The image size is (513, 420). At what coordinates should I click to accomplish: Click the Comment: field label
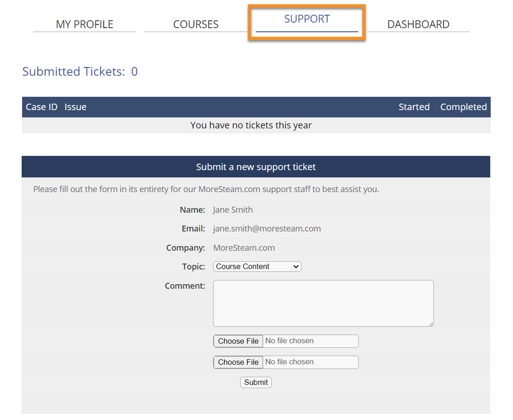[x=185, y=286]
